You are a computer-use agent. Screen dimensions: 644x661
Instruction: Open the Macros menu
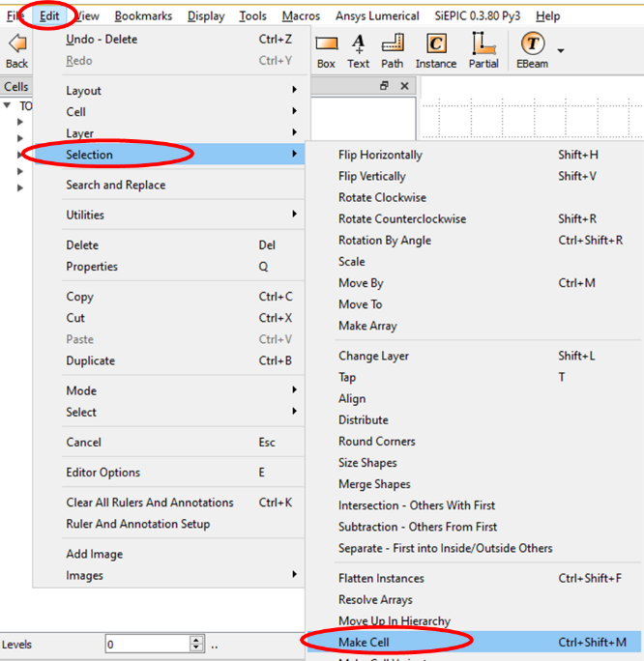(301, 16)
